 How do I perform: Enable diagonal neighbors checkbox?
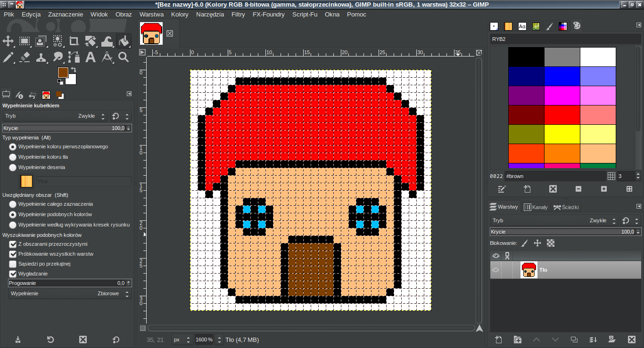pyautogui.click(x=13, y=264)
